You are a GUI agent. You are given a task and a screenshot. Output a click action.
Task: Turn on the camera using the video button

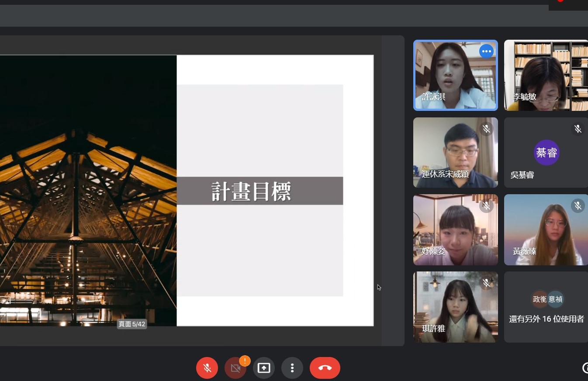coord(235,368)
